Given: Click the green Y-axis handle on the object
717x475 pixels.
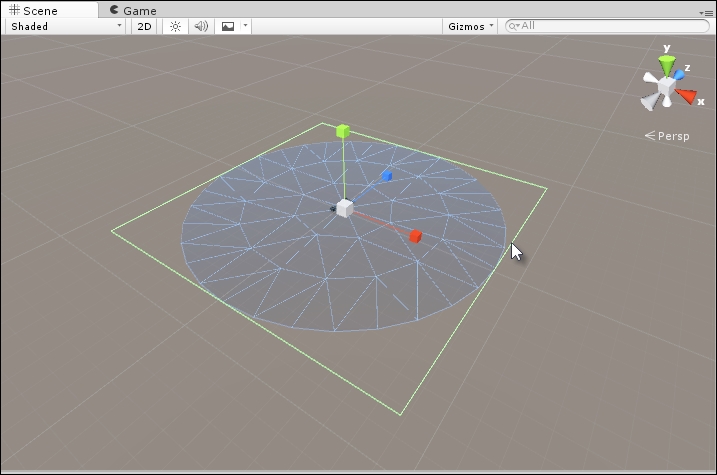Looking at the screenshot, I should [x=343, y=131].
